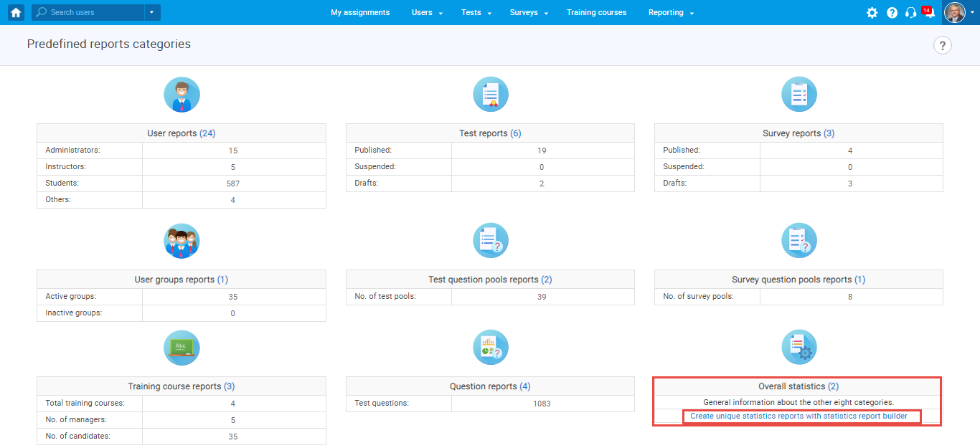This screenshot has height=448, width=980.
Task: Open the search users dropdown arrow
Action: [x=151, y=12]
